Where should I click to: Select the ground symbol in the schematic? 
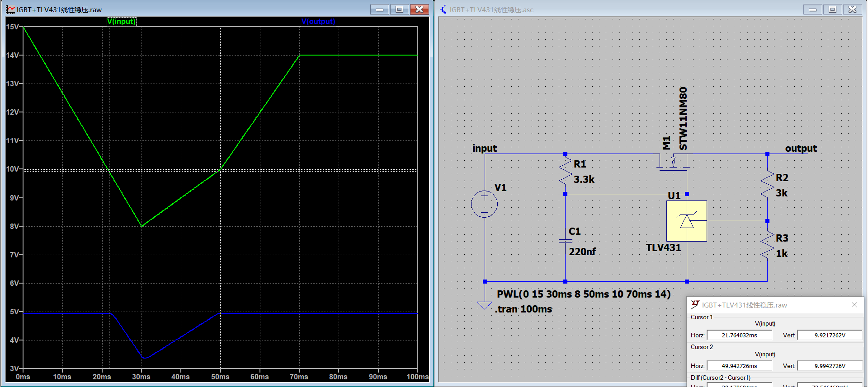click(484, 305)
